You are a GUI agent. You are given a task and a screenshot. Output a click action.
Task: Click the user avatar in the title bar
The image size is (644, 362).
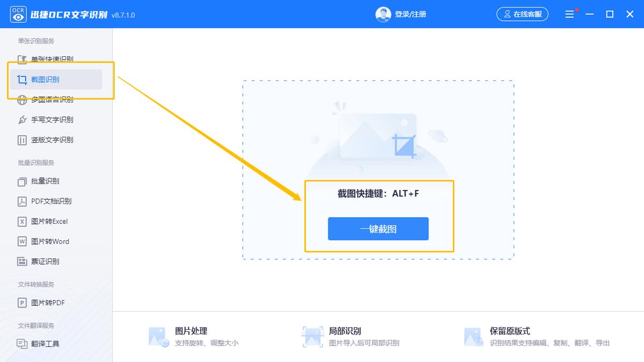[383, 14]
